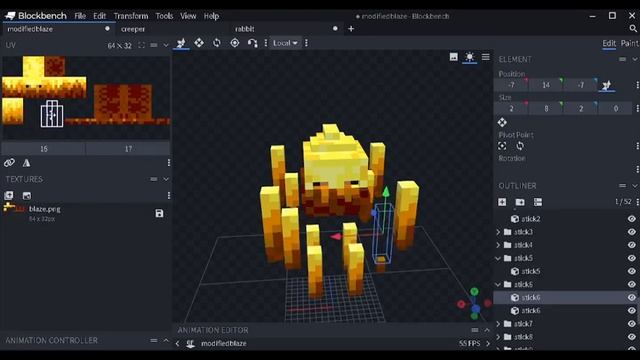The width and height of the screenshot is (640, 360).
Task: Select the Resize tool in toolbar
Action: pyautogui.click(x=199, y=43)
